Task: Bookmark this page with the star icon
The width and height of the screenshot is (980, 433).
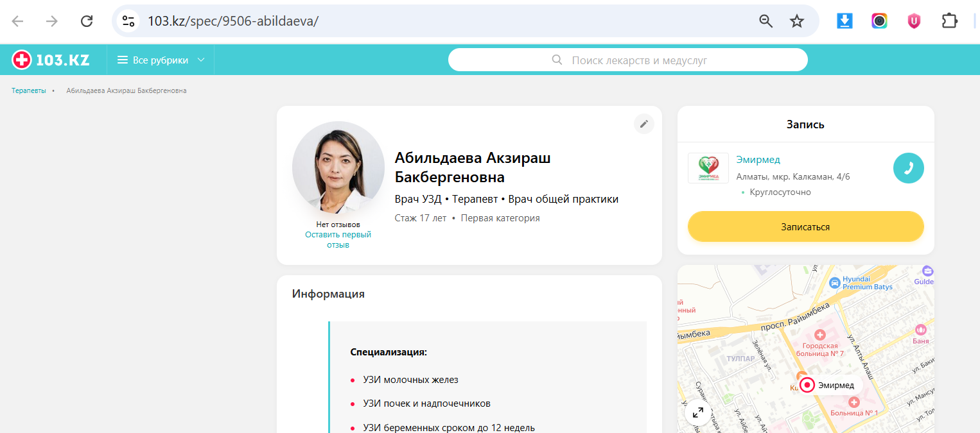Action: [797, 21]
